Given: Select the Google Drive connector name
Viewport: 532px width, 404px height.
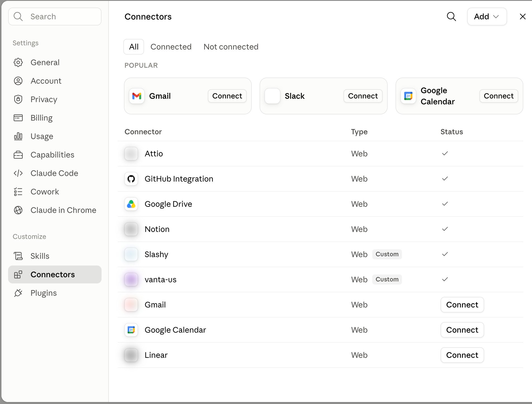Looking at the screenshot, I should (168, 204).
